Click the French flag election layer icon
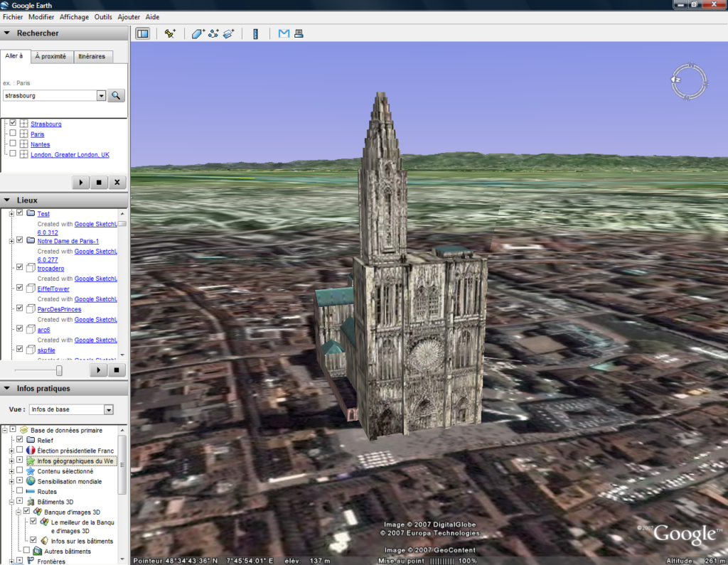The image size is (728, 565). pyautogui.click(x=31, y=451)
